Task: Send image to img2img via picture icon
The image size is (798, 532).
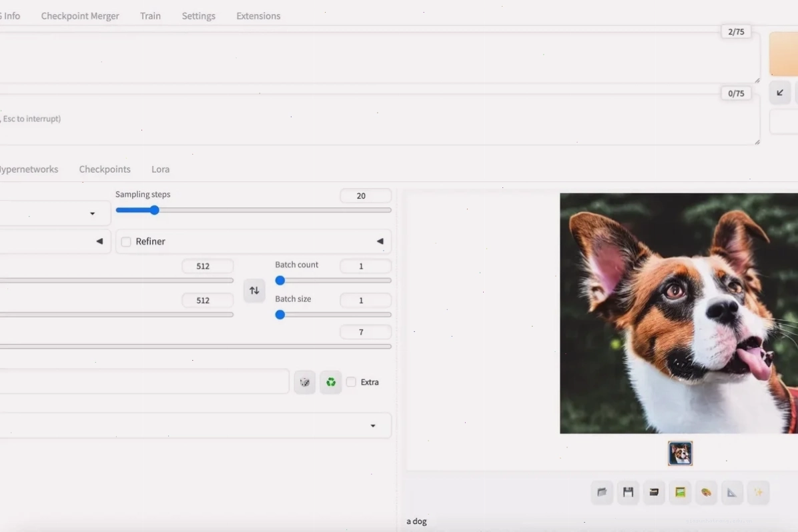Action: pyautogui.click(x=680, y=492)
